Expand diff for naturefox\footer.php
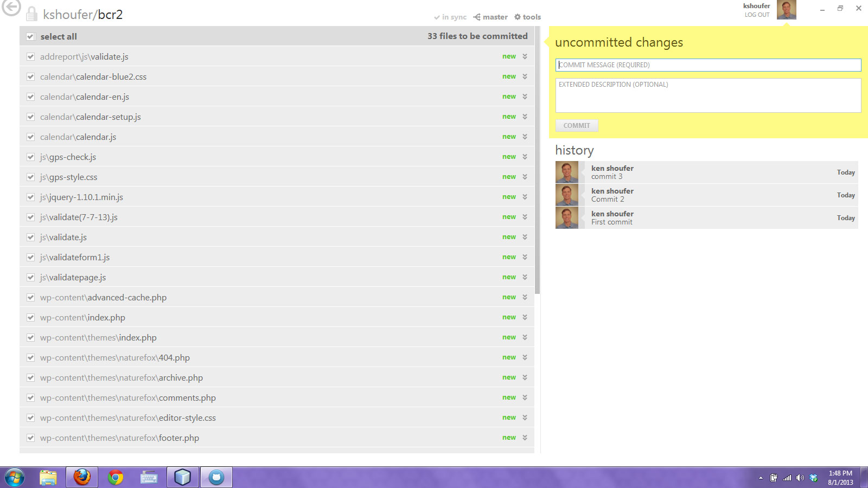The width and height of the screenshot is (868, 488). (525, 438)
